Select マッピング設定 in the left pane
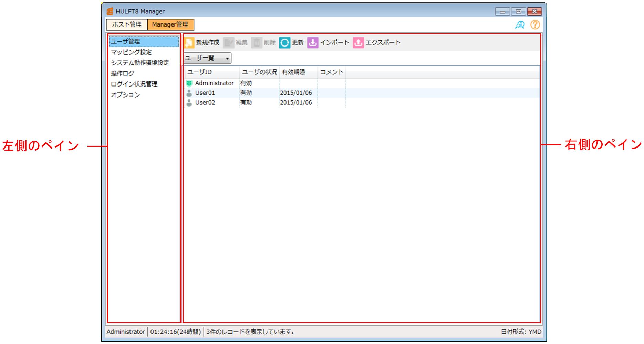Image resolution: width=644 pixels, height=344 pixels. [131, 52]
